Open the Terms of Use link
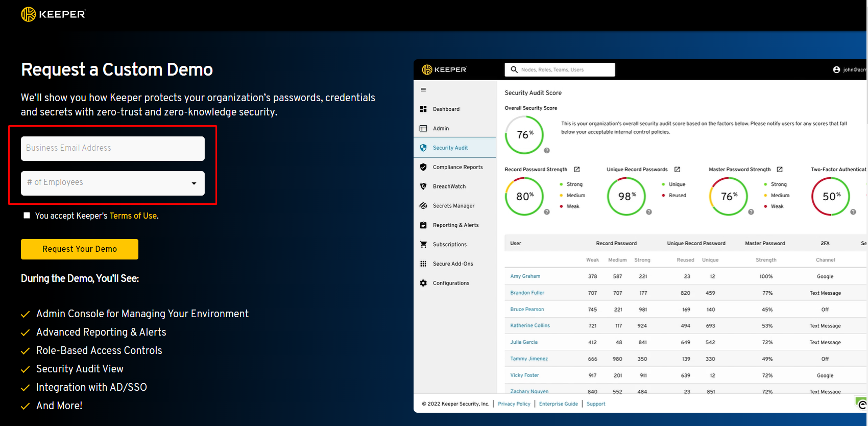This screenshot has width=868, height=426. click(x=133, y=216)
